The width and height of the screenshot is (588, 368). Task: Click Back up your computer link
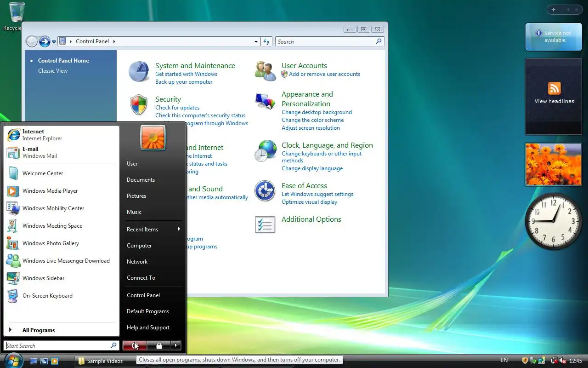tap(184, 82)
